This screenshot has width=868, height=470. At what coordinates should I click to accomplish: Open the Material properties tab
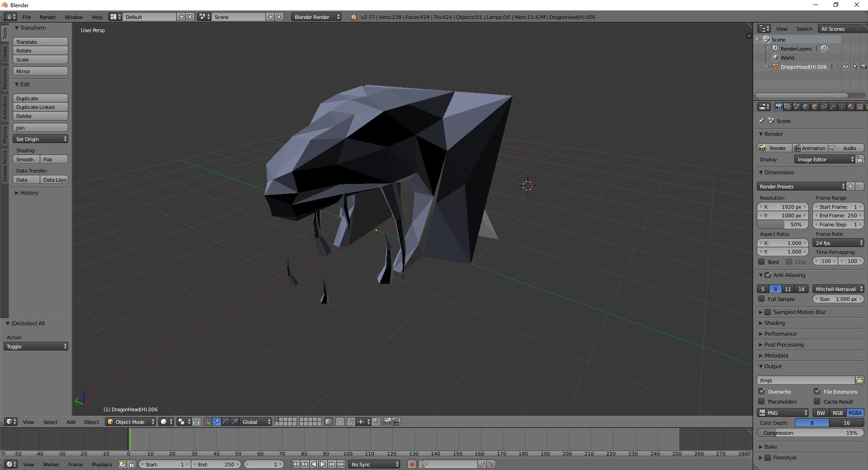(851, 107)
